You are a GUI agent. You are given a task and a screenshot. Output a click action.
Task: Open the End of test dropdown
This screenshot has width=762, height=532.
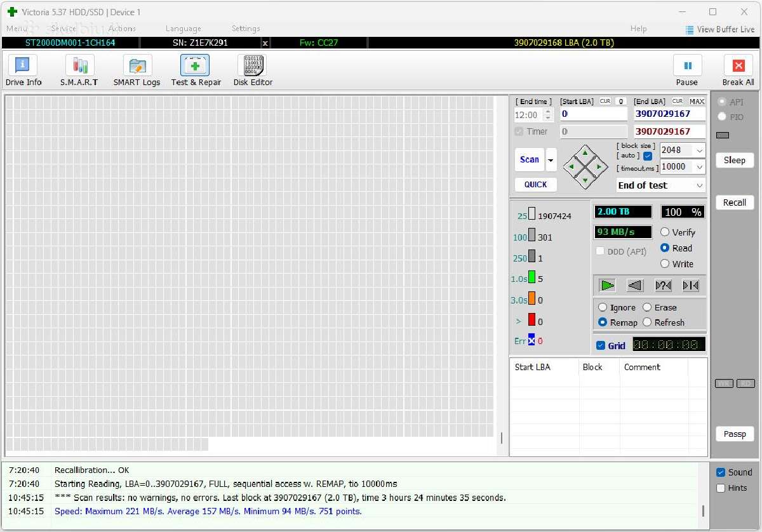661,185
